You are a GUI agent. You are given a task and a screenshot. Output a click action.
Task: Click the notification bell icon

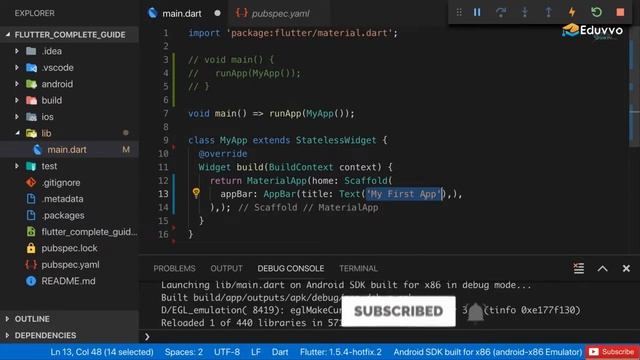pyautogui.click(x=475, y=312)
